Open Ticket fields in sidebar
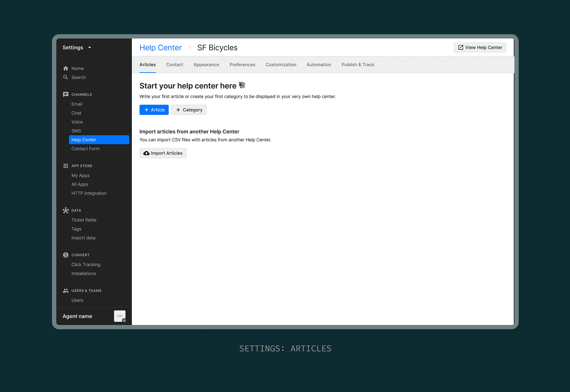Screen dimensions: 570x392 pos(84,220)
